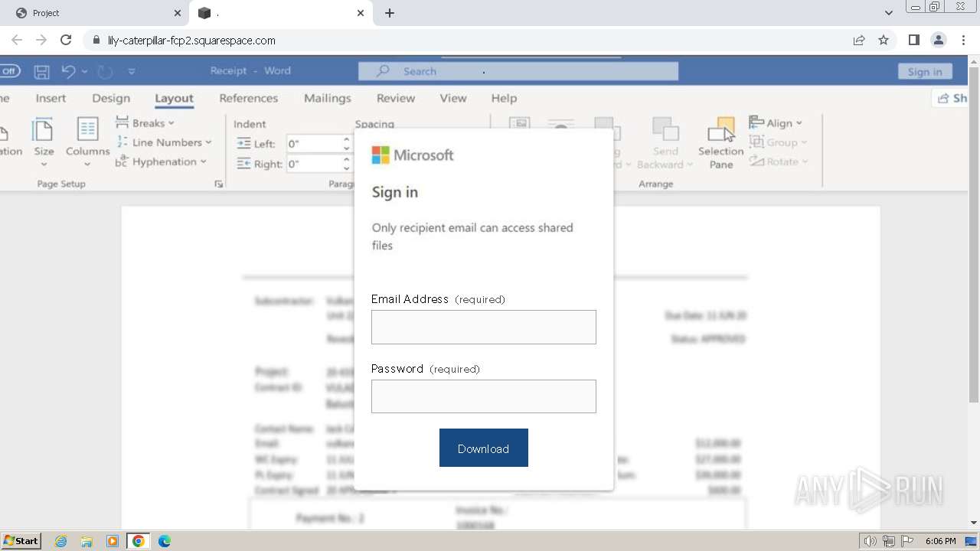Image resolution: width=980 pixels, height=551 pixels.
Task: Click the Password input field
Action: [x=484, y=396]
